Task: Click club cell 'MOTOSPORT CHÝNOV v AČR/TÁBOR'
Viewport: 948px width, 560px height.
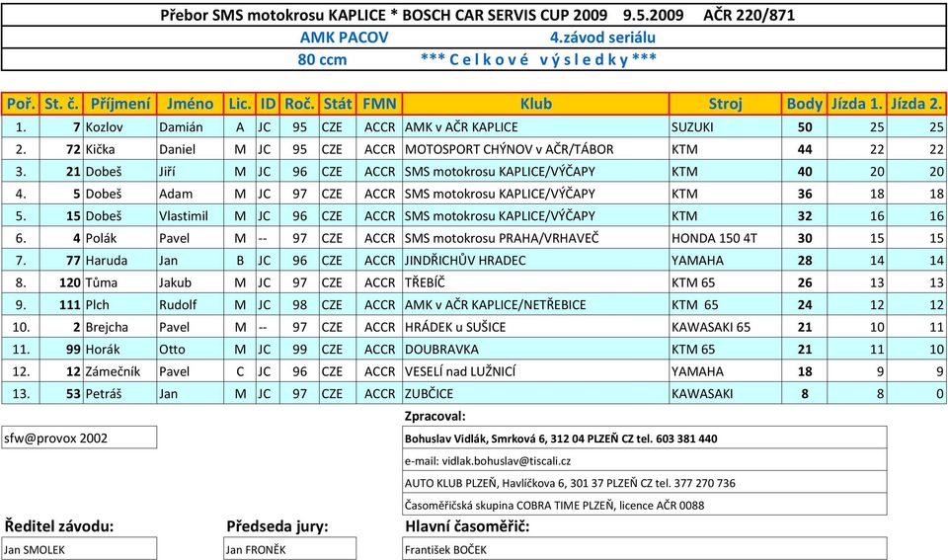Action: point(535,149)
